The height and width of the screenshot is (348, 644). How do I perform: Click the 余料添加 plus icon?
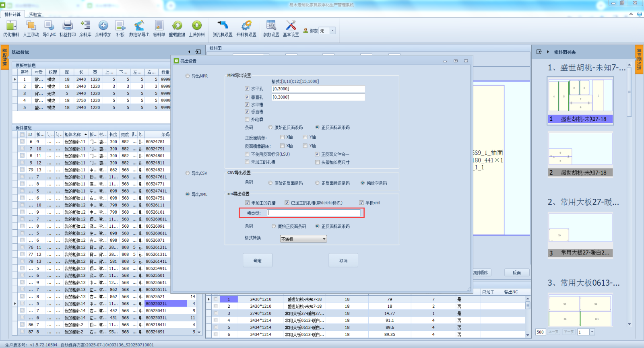103,26
